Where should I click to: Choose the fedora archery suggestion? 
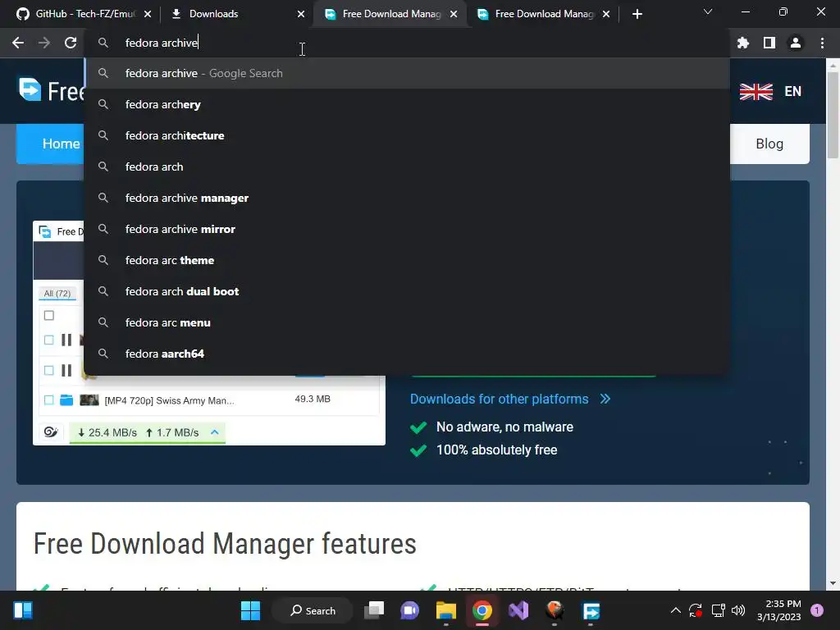pyautogui.click(x=407, y=104)
